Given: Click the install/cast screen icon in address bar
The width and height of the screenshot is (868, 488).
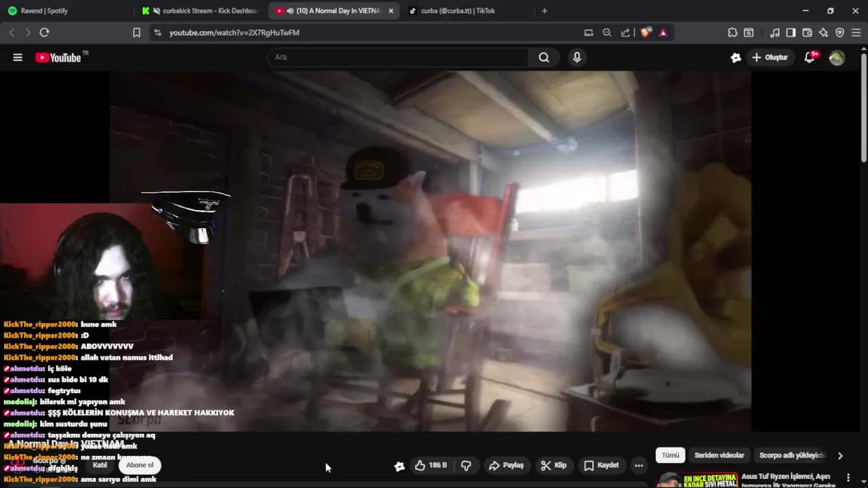Looking at the screenshot, I should pyautogui.click(x=589, y=33).
